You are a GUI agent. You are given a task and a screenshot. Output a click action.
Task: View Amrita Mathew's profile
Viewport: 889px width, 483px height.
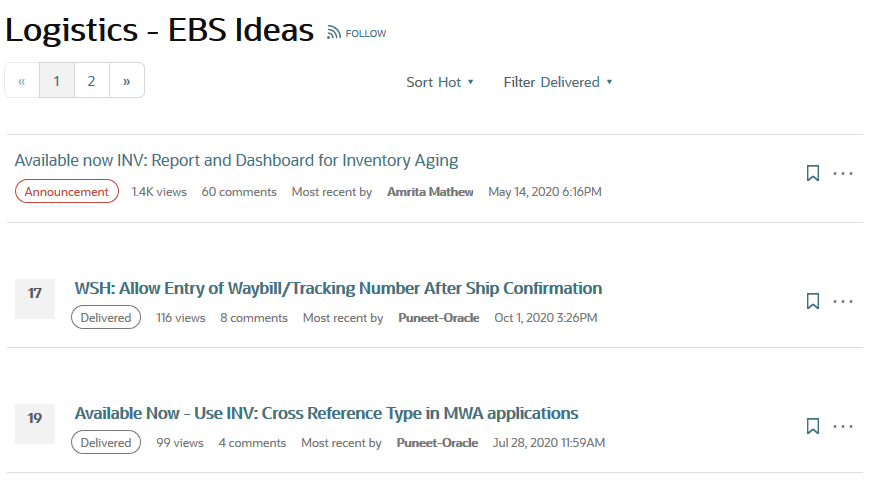point(430,192)
